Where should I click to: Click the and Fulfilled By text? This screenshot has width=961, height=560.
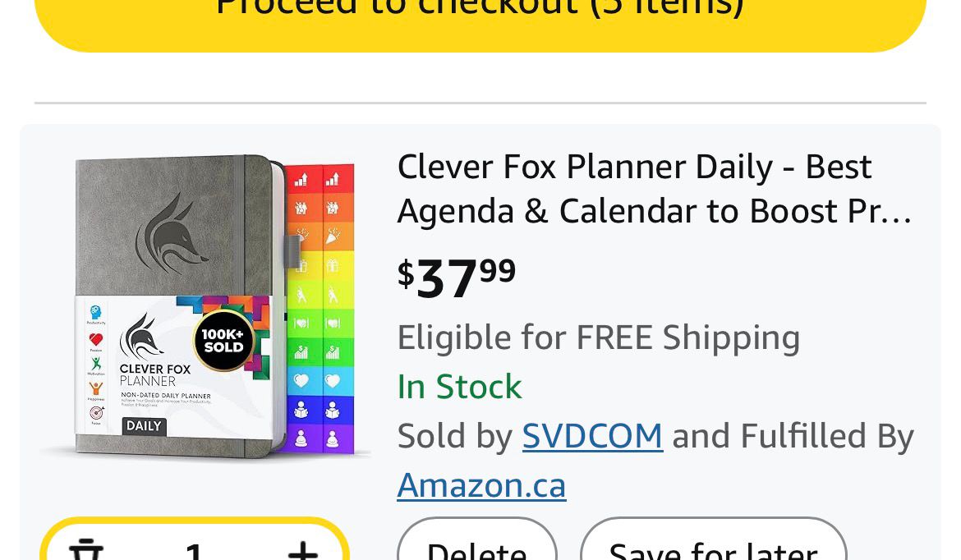coord(792,436)
